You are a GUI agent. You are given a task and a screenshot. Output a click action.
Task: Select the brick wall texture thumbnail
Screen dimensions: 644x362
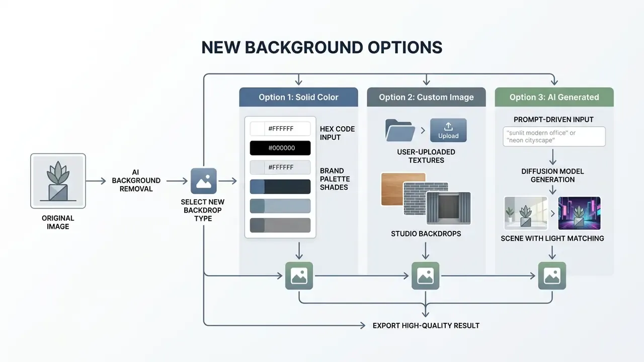426,198
